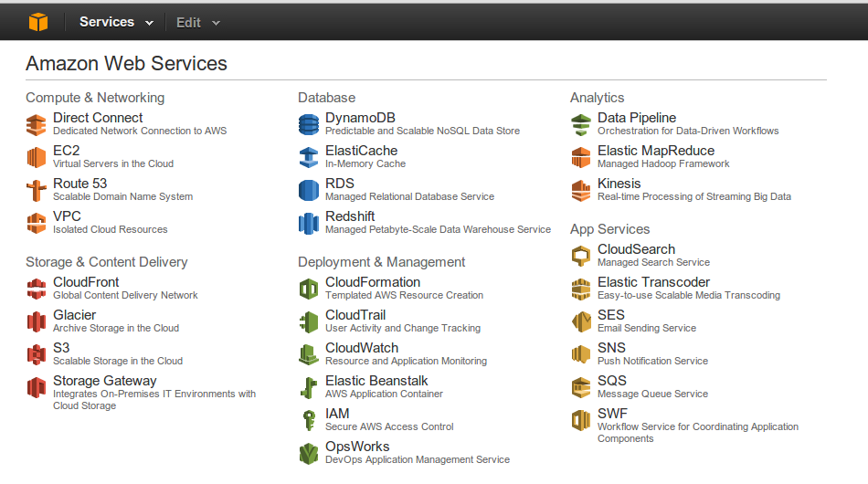Open the DynamoDB database icon
The image size is (868, 484).
pos(309,124)
